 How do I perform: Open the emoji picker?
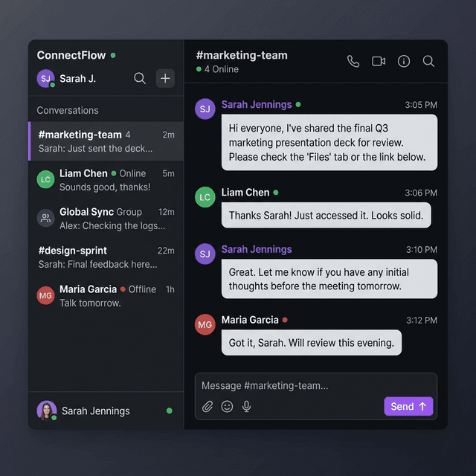(227, 407)
